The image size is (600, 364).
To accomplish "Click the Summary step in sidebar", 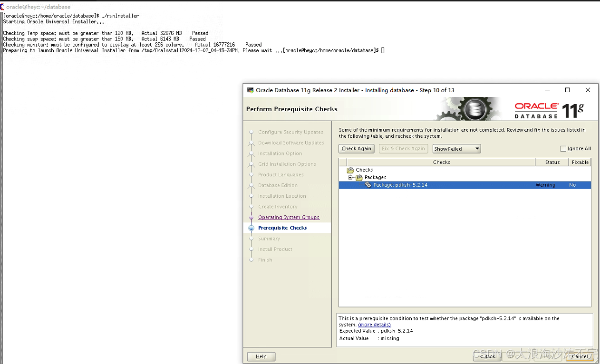I will [x=269, y=239].
